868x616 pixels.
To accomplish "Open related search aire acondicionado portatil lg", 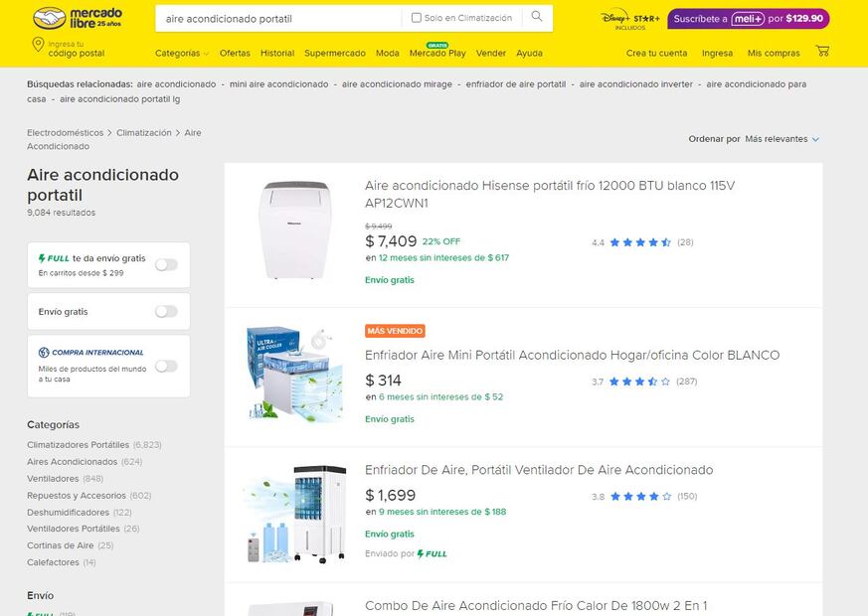I will [x=119, y=99].
